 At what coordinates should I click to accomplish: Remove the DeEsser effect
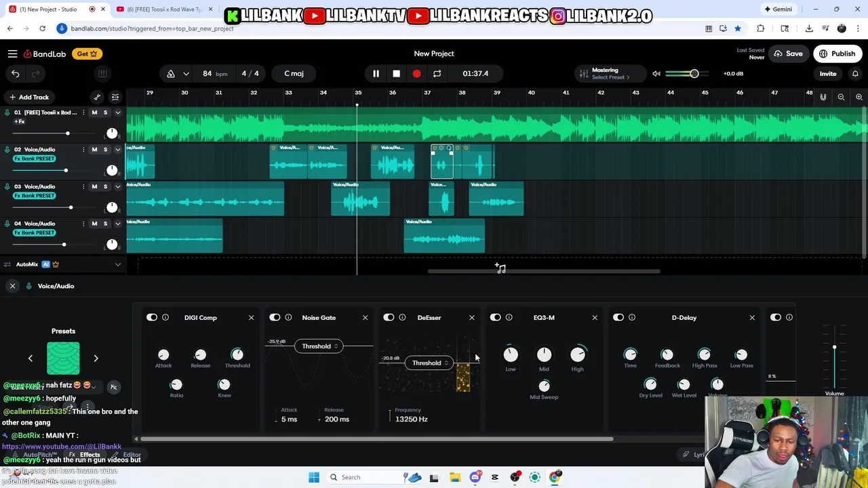472,317
